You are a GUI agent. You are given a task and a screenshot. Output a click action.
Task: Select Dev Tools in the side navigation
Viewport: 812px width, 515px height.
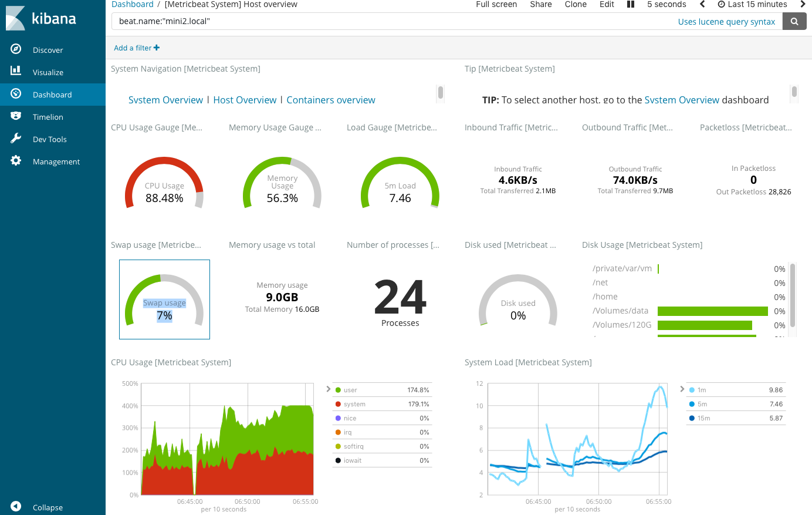tap(50, 139)
